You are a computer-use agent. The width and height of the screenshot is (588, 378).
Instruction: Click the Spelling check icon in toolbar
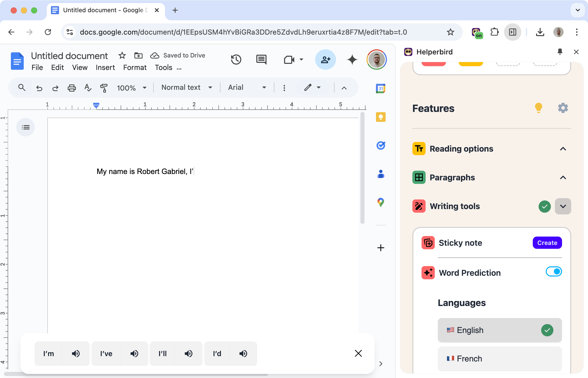87,88
